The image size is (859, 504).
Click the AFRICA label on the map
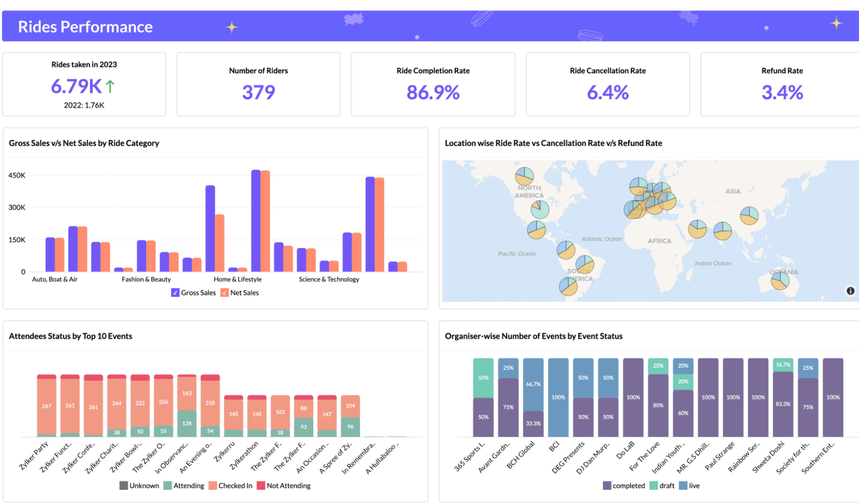tap(660, 241)
